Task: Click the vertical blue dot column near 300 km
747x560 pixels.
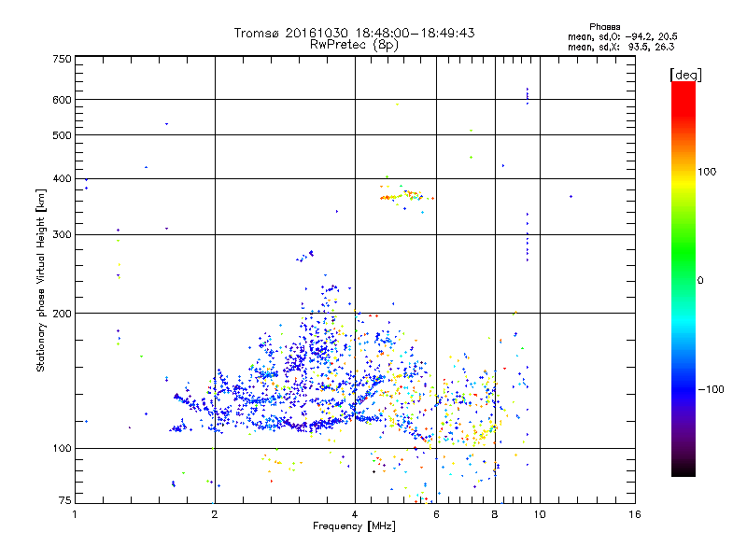Action: coord(528,237)
